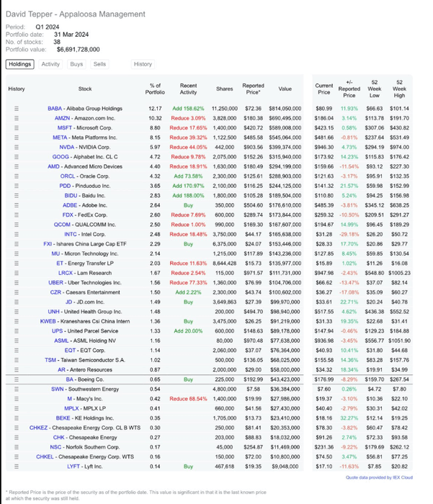Open the NVDA ticker link
The width and height of the screenshot is (433, 504).
[x=66, y=147]
